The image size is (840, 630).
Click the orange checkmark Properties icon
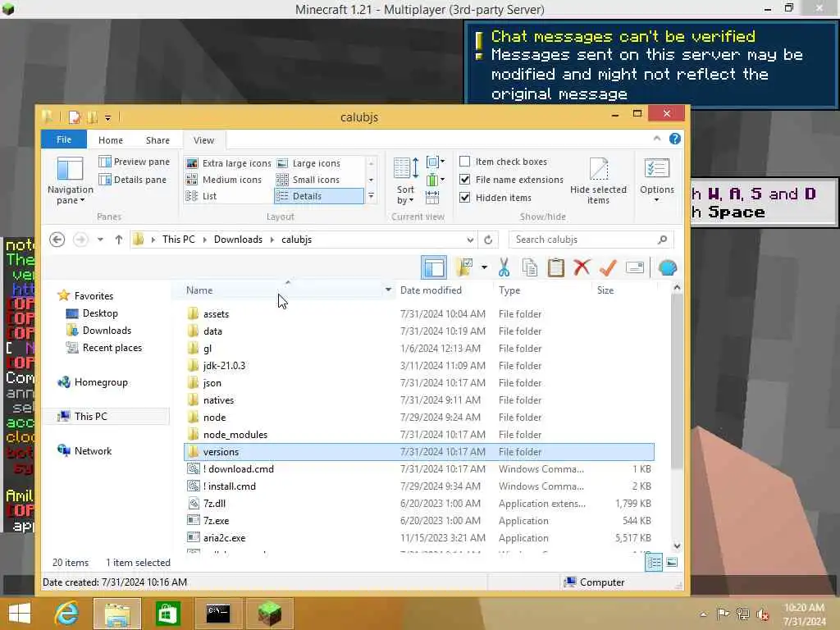point(608,267)
